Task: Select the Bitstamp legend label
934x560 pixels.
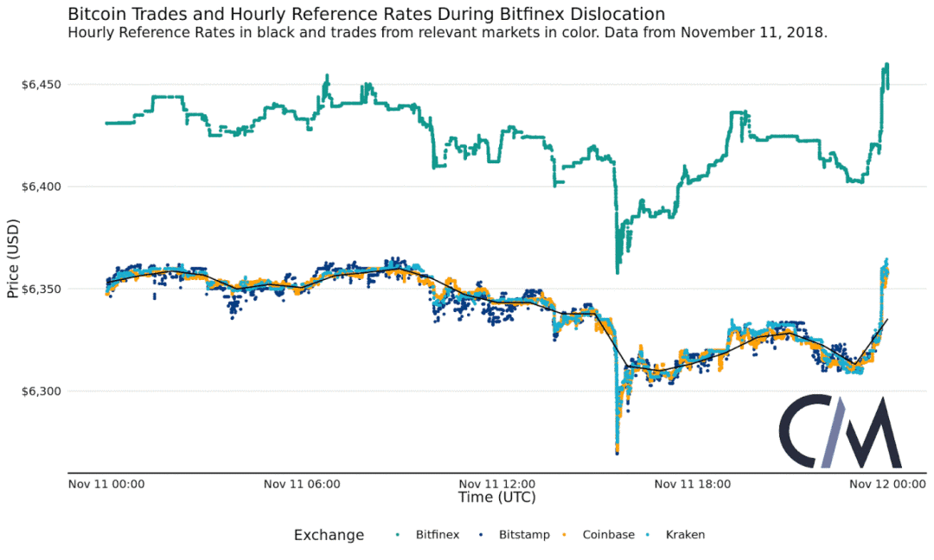Action: (x=524, y=535)
